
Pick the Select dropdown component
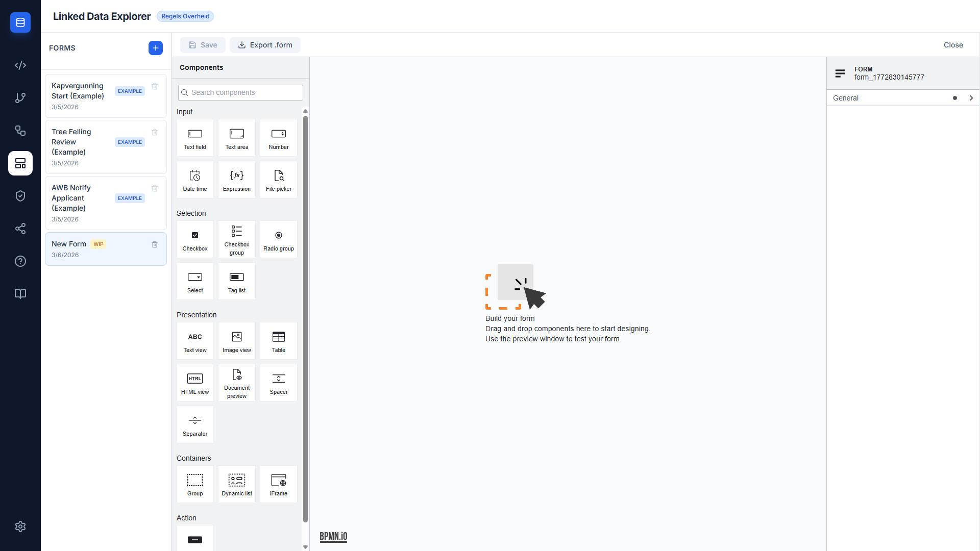pyautogui.click(x=194, y=281)
